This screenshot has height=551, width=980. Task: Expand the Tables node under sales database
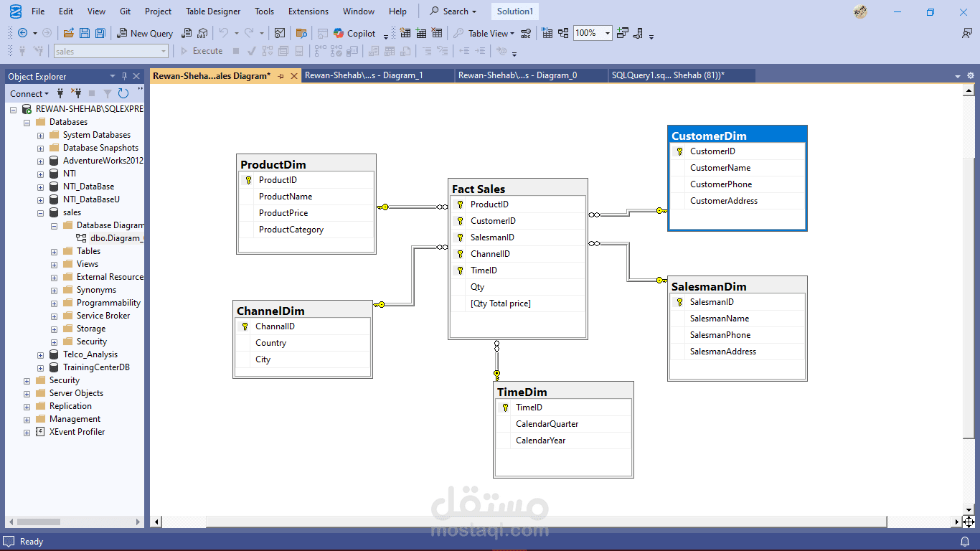tap(53, 251)
